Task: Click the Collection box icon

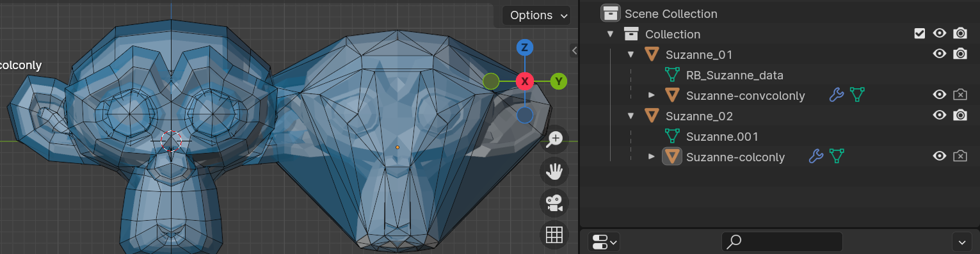Action: tap(631, 34)
